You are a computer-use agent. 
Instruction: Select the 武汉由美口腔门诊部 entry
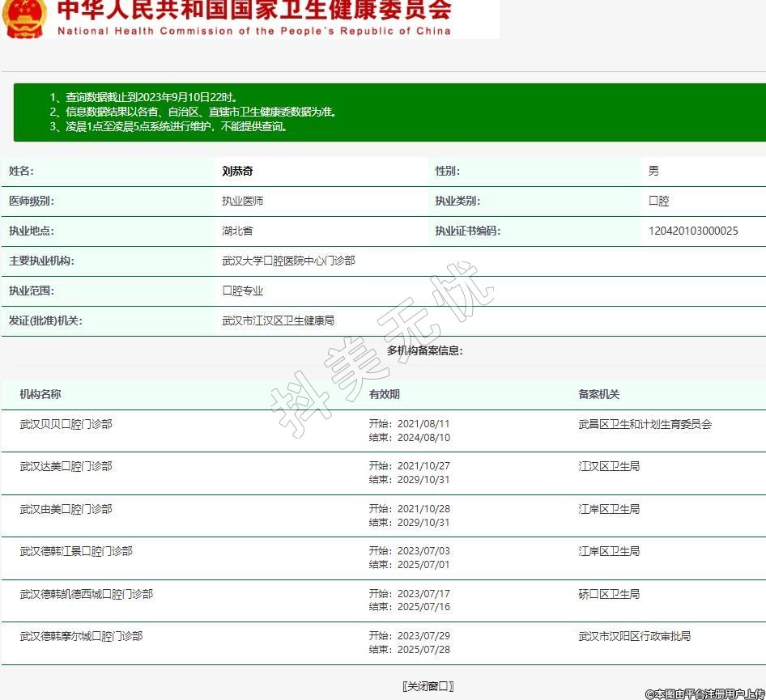(x=66, y=509)
